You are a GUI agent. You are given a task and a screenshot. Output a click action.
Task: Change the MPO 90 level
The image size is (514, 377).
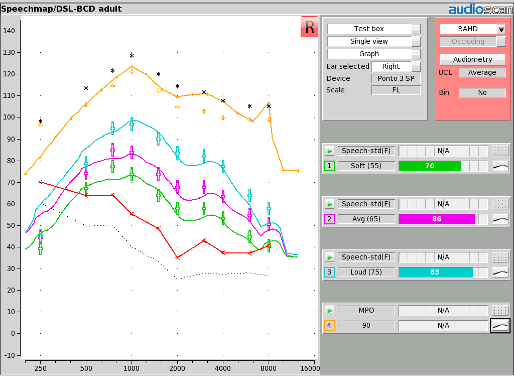[x=366, y=325]
